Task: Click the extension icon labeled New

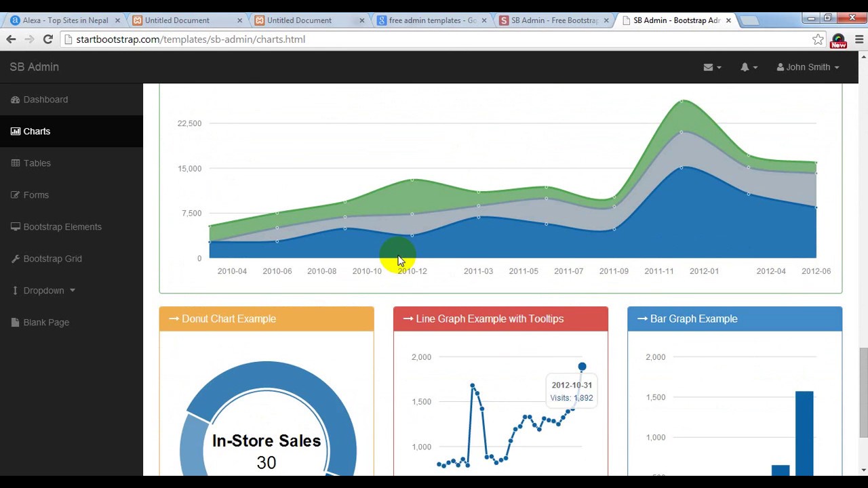Action: tap(839, 41)
